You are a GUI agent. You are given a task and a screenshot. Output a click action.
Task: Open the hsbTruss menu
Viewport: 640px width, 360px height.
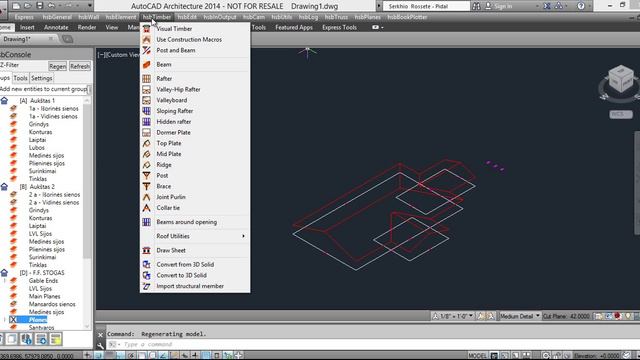[336, 17]
